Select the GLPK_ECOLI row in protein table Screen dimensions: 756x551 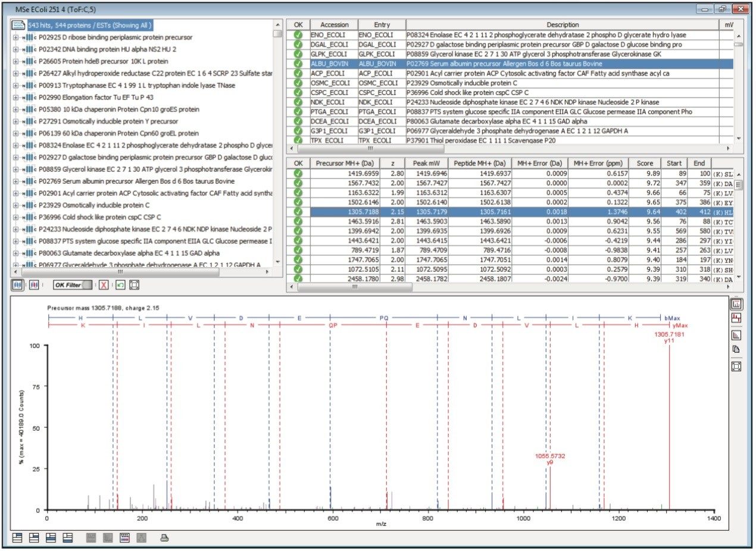click(511, 54)
